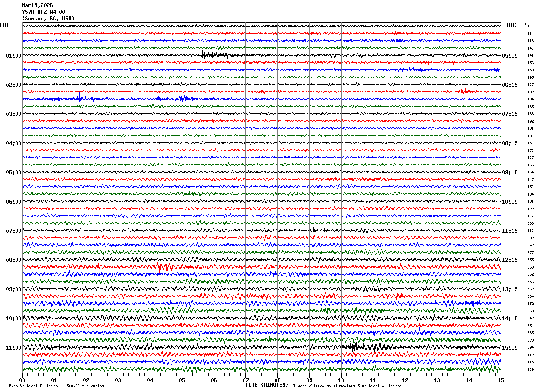Select DC offset value 440
The height and width of the screenshot is (392, 536).
click(x=530, y=48)
